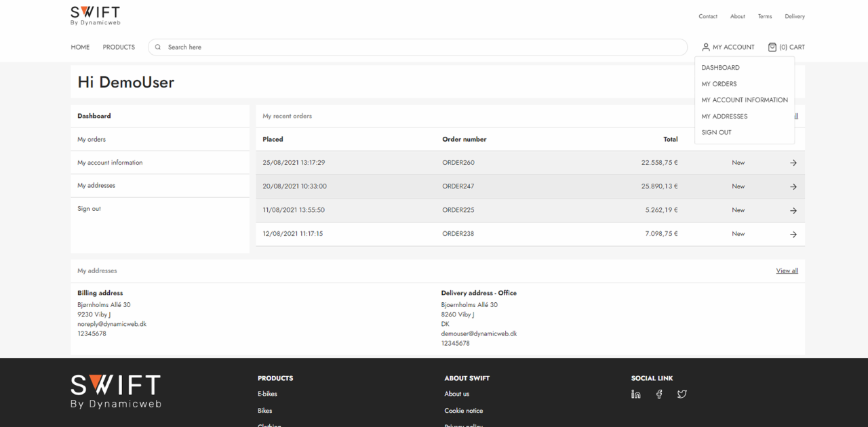868x427 pixels.
Task: Choose My Account Information from dropdown
Action: coord(744,100)
